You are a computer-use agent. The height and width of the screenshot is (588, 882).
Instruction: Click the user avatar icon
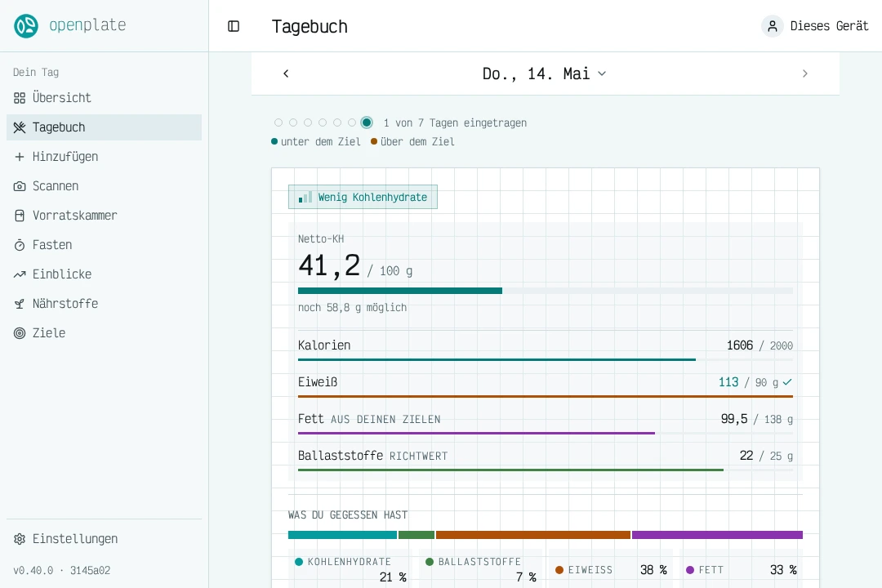click(x=773, y=26)
